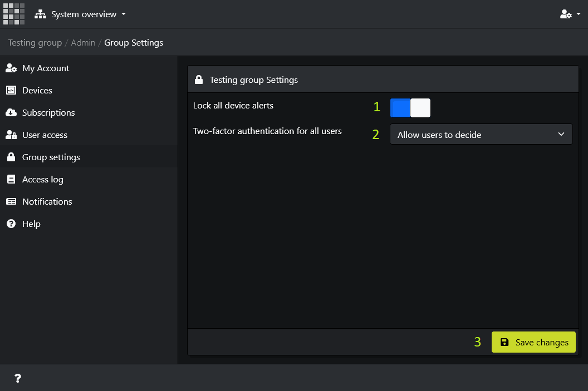Screen dimensions: 588x391
Task: Click the Subscriptions cloud icon
Action: coord(11,112)
